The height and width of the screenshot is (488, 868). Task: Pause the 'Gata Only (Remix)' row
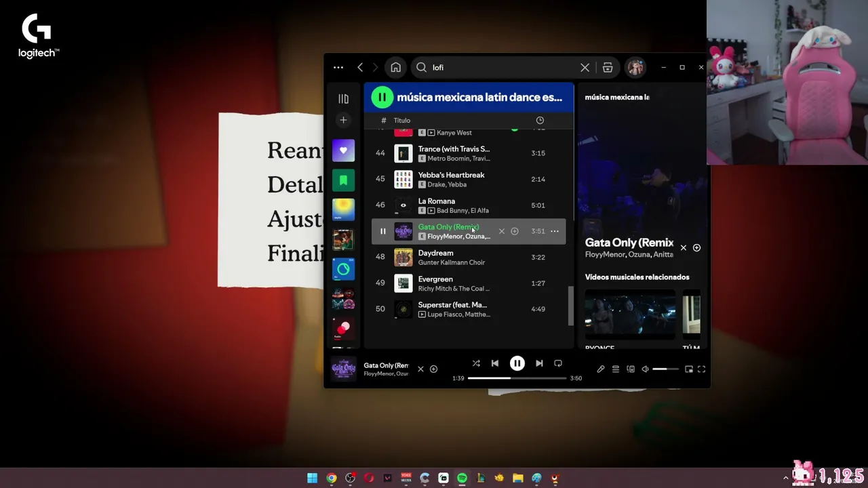(x=382, y=231)
